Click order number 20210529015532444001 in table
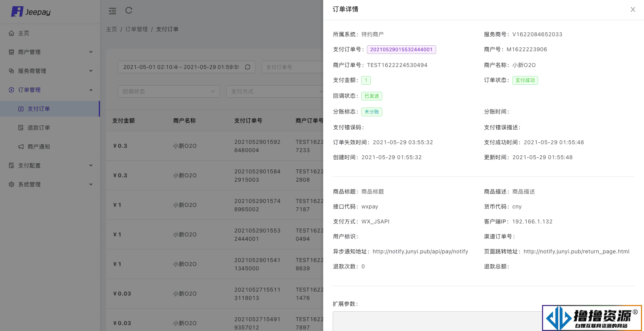The image size is (644, 331). (257, 234)
